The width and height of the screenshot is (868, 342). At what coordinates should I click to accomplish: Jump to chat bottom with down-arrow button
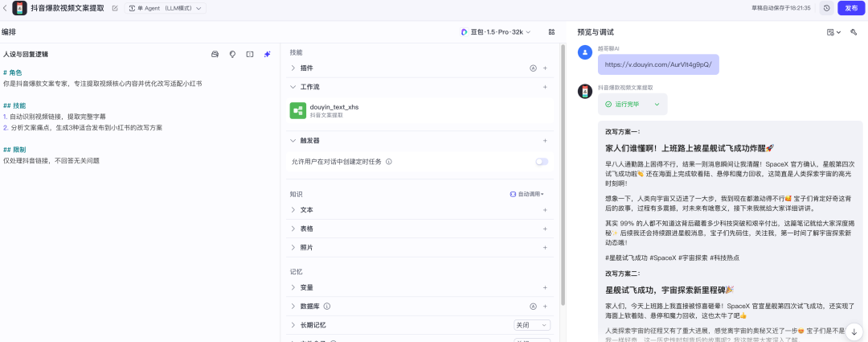click(854, 332)
